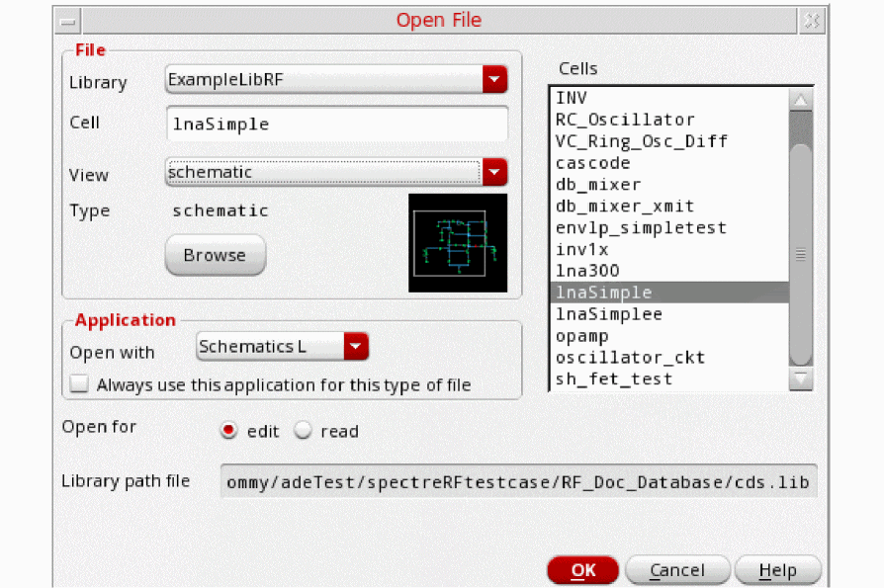Confirm with the OK button
Screen dimensions: 884x588
(x=583, y=570)
